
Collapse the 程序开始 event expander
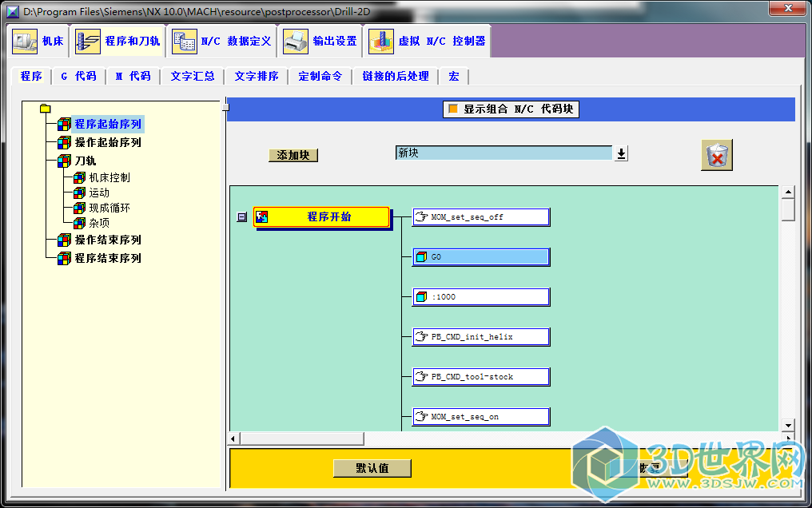(x=242, y=216)
